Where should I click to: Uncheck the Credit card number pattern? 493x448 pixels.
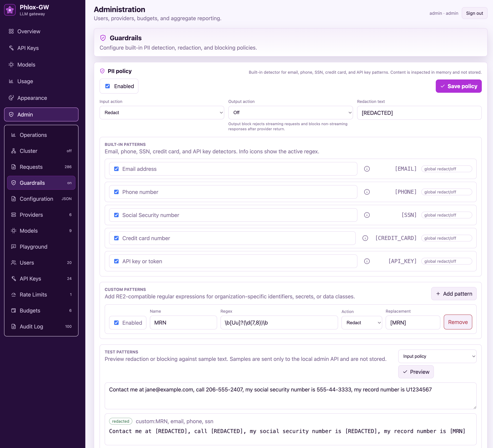116,238
